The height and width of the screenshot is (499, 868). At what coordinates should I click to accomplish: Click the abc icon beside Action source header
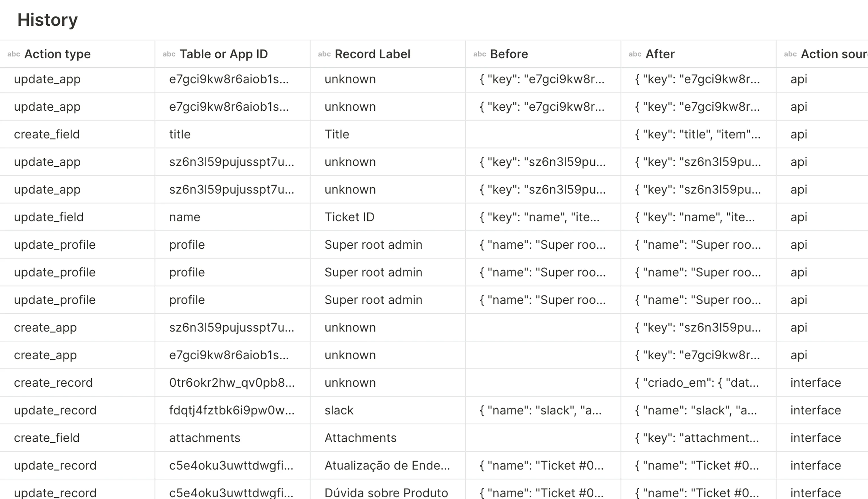point(790,54)
